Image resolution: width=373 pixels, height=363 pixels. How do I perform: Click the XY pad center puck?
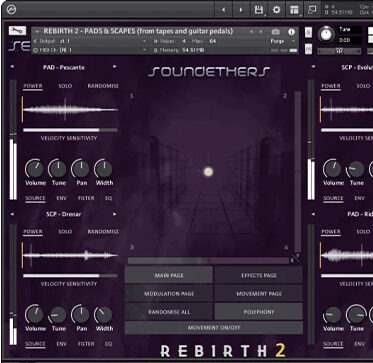(208, 172)
